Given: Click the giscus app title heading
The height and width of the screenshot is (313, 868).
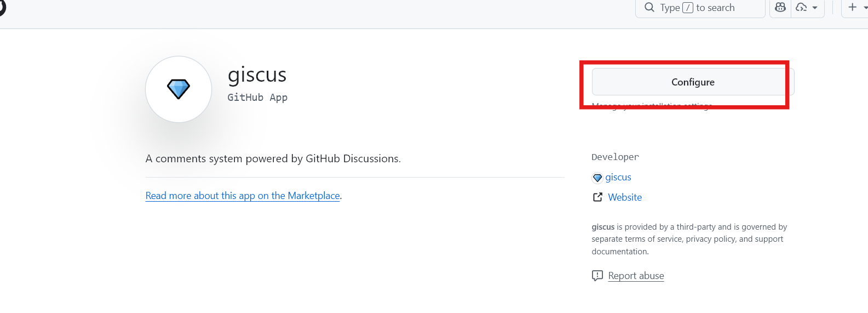Looking at the screenshot, I should (x=257, y=75).
